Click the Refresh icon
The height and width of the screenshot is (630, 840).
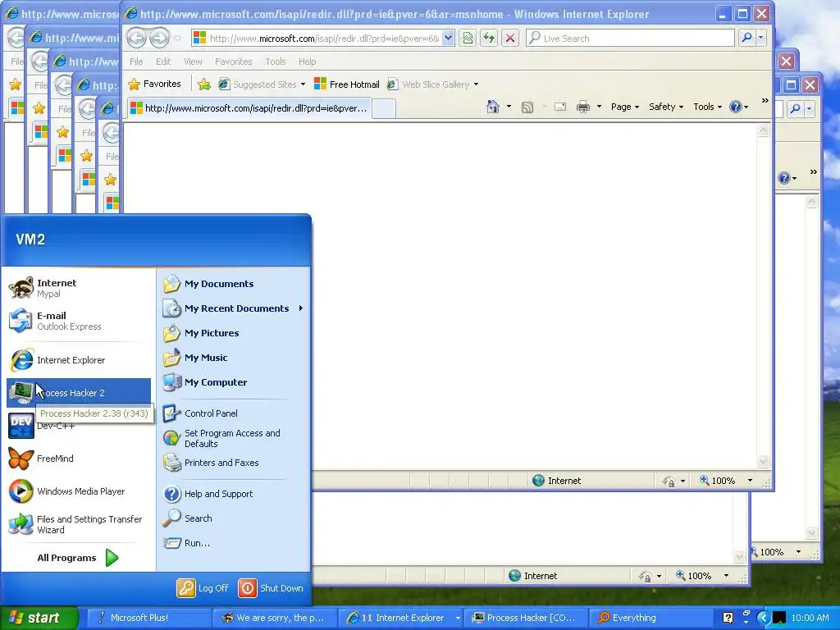pos(489,38)
